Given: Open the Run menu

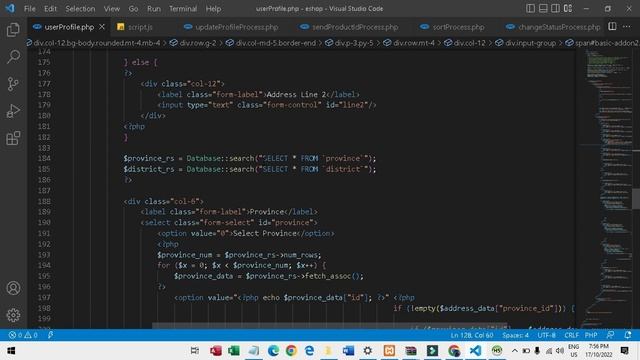Looking at the screenshot, I should click(x=154, y=9).
